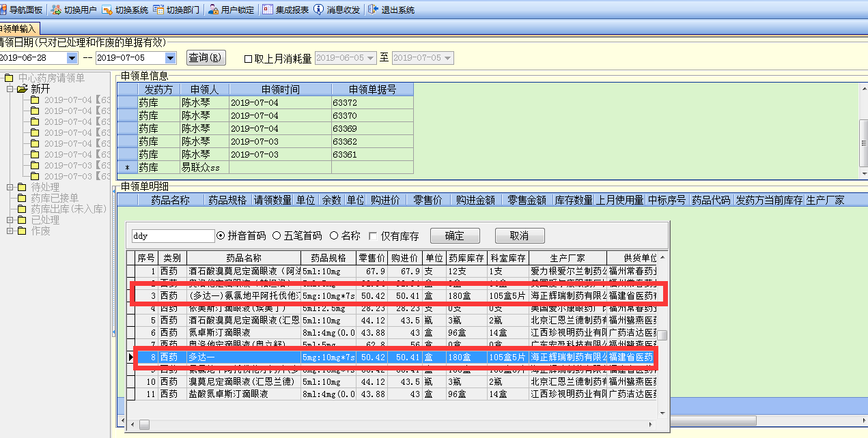Click the 科室库存 column header
The height and width of the screenshot is (438, 868).
508,258
